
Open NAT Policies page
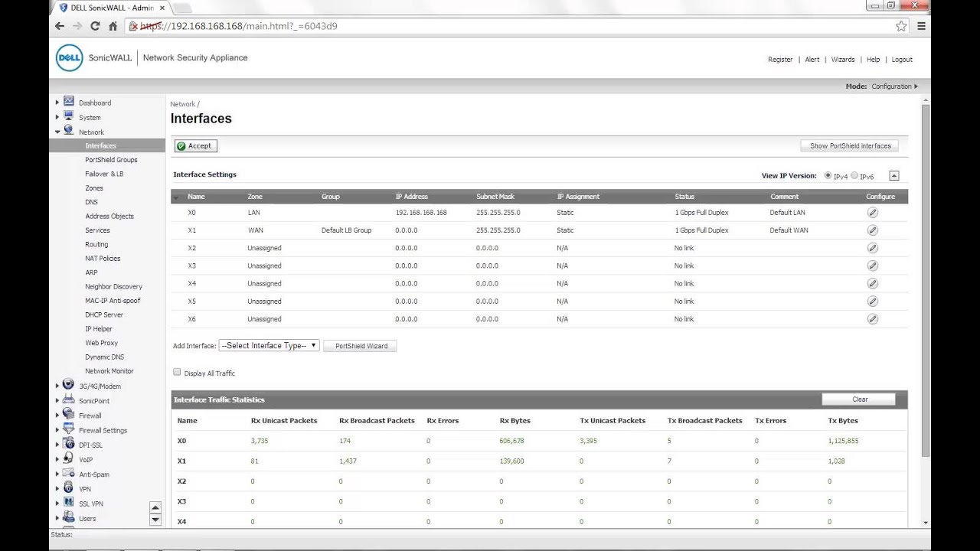click(103, 259)
